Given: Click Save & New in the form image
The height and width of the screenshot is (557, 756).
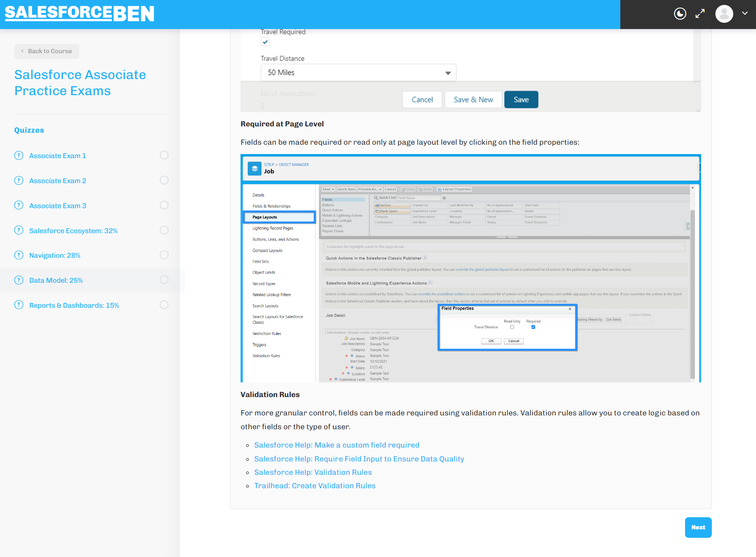Looking at the screenshot, I should pos(474,100).
